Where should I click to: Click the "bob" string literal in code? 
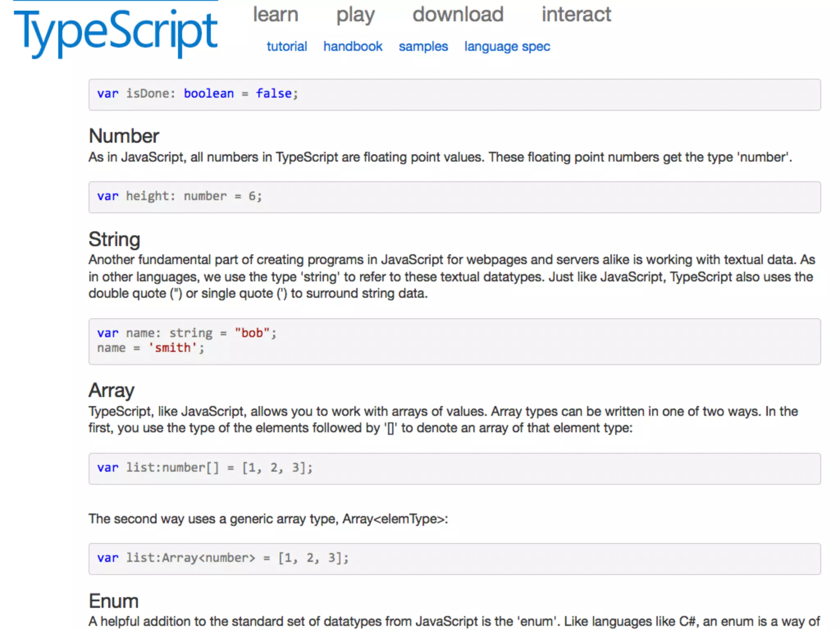252,333
